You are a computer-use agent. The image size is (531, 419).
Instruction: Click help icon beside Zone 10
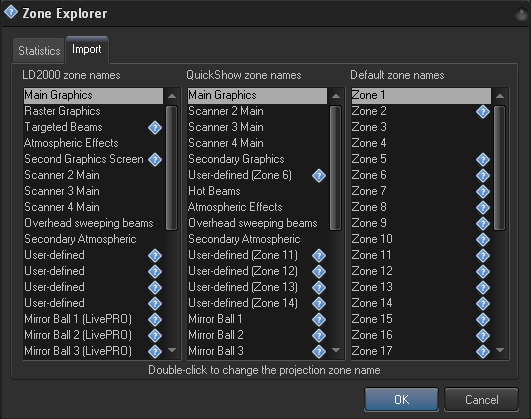pyautogui.click(x=483, y=239)
